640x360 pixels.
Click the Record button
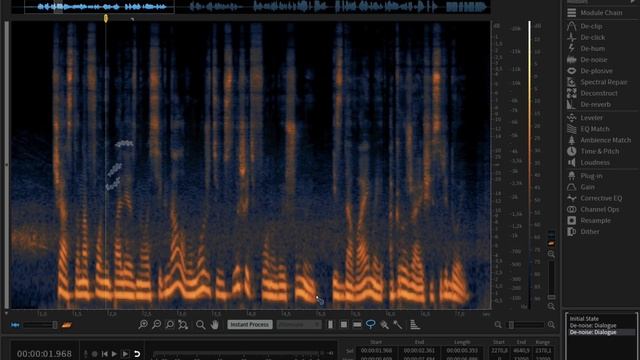pyautogui.click(x=94, y=354)
